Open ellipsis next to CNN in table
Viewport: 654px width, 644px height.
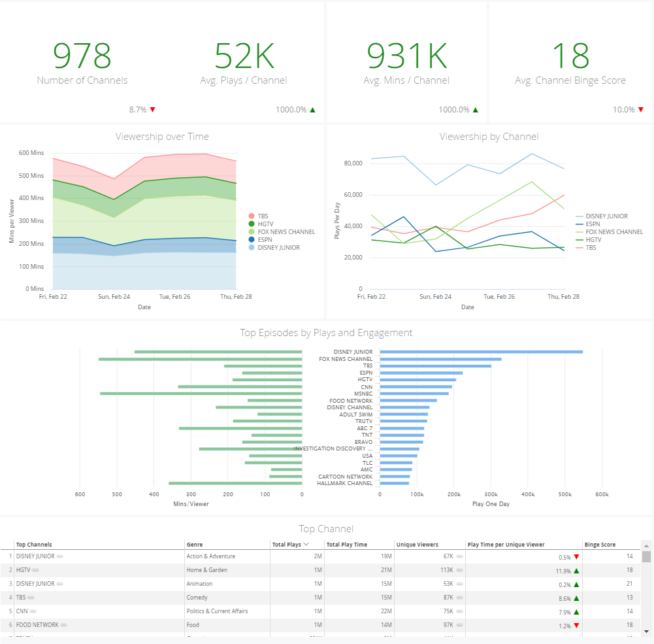(x=33, y=611)
